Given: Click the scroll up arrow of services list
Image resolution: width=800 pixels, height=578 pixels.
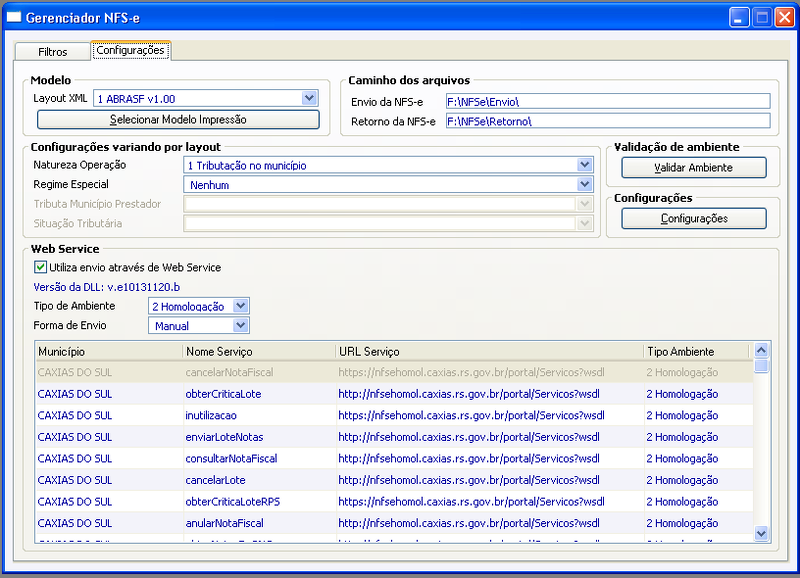Looking at the screenshot, I should [x=761, y=350].
